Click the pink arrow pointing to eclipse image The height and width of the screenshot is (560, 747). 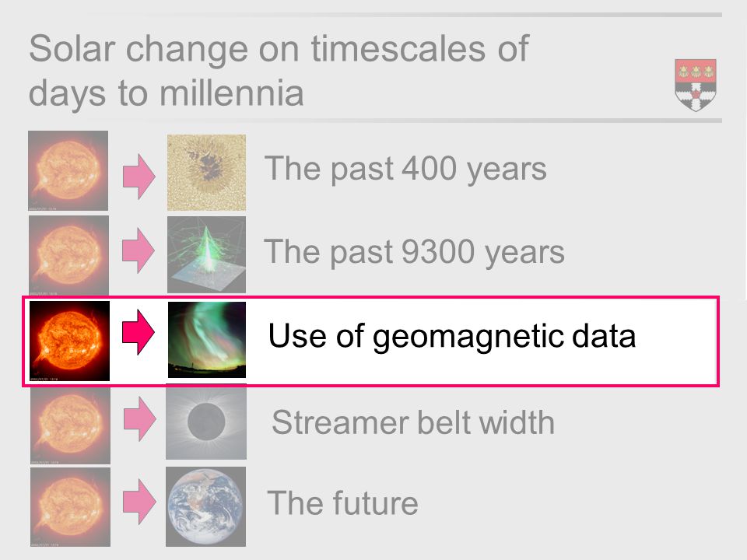[139, 419]
